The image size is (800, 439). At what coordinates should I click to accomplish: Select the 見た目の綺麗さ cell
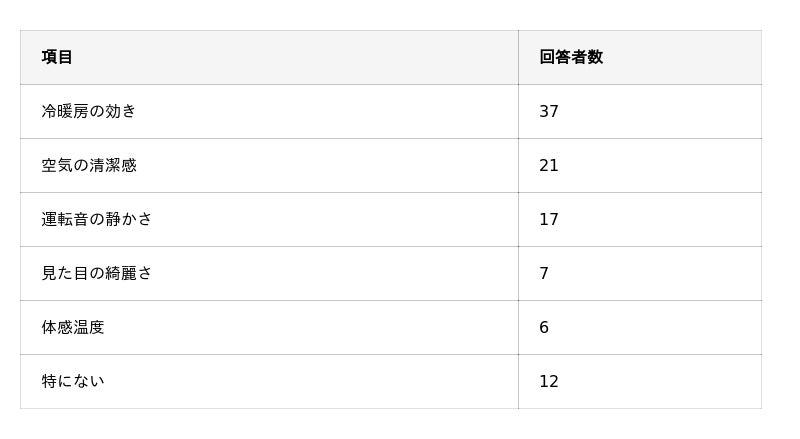pos(97,273)
